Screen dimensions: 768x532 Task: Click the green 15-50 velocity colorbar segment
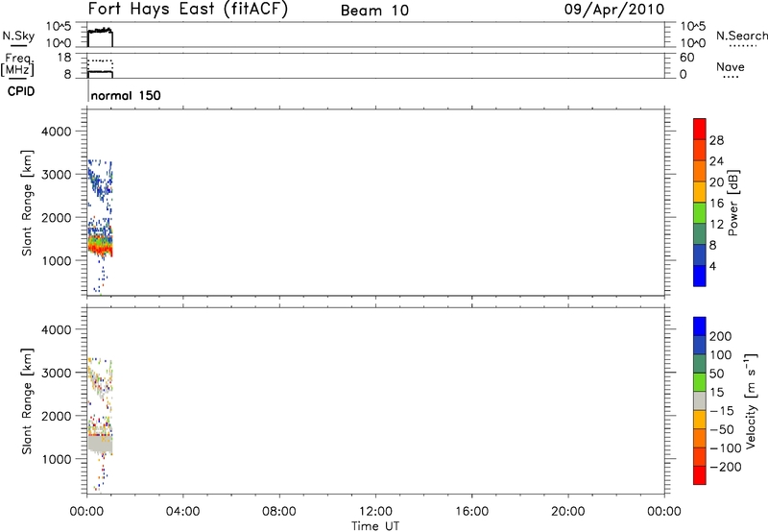tap(700, 382)
